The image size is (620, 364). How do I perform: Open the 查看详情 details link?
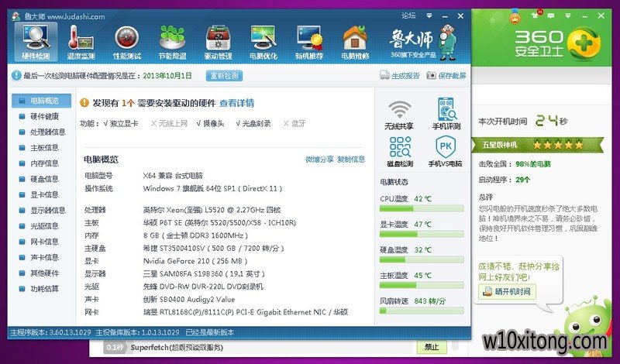pos(237,103)
